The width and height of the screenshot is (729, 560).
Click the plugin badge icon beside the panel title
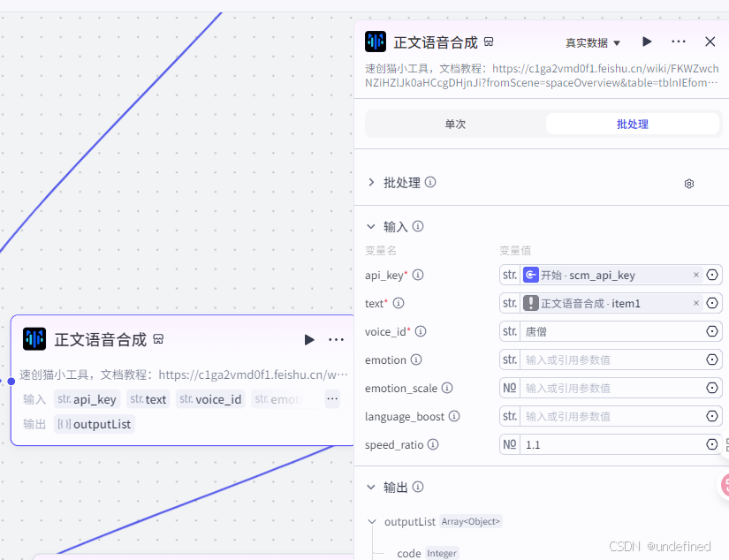489,42
